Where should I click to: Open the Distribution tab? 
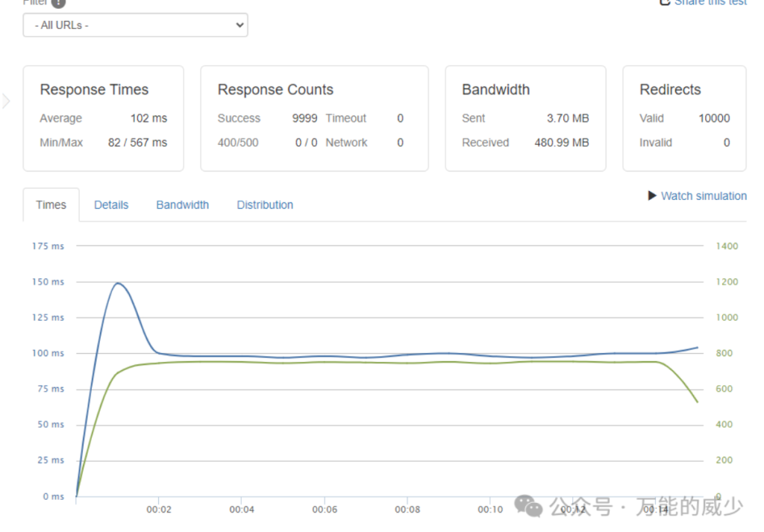(265, 205)
